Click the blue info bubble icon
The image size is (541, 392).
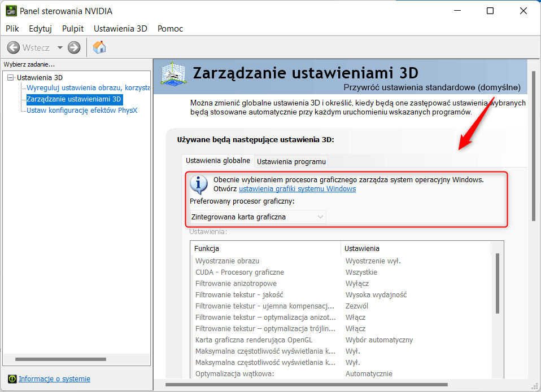[199, 184]
